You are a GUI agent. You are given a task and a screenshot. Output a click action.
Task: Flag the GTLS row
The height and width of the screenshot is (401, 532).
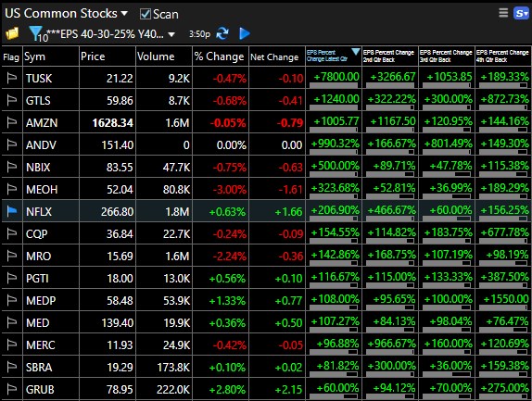pos(12,101)
